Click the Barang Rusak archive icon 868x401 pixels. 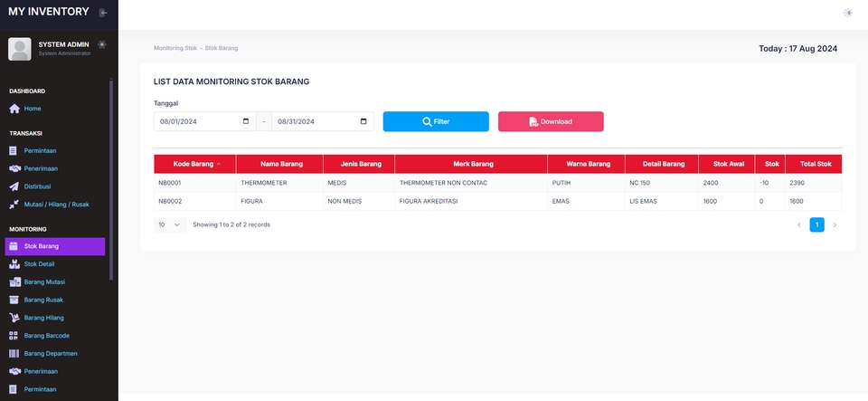click(14, 300)
